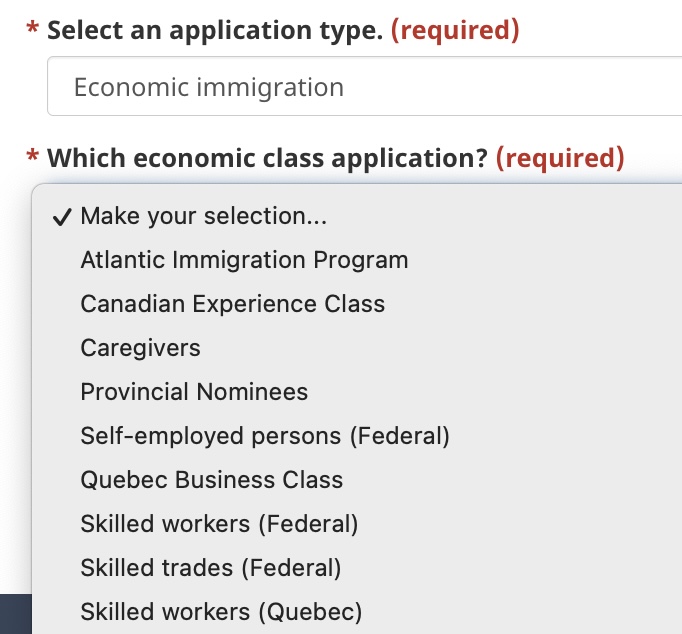This screenshot has height=634, width=682.
Task: Click the Select an application type label
Action: coord(214,30)
